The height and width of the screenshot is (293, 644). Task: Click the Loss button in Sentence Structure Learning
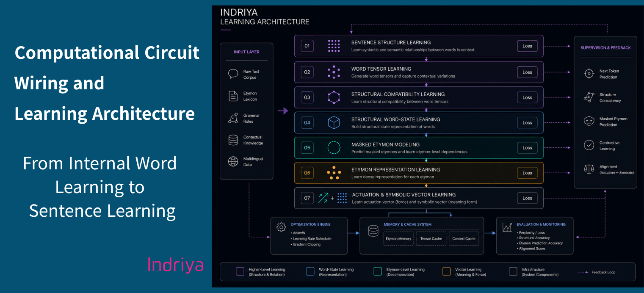click(x=527, y=46)
